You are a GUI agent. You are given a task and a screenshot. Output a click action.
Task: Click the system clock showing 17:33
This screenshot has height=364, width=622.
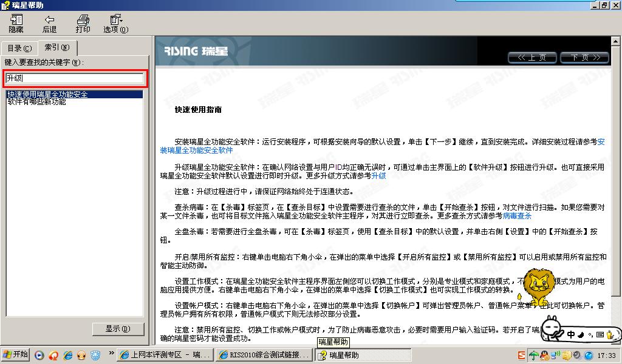click(607, 356)
